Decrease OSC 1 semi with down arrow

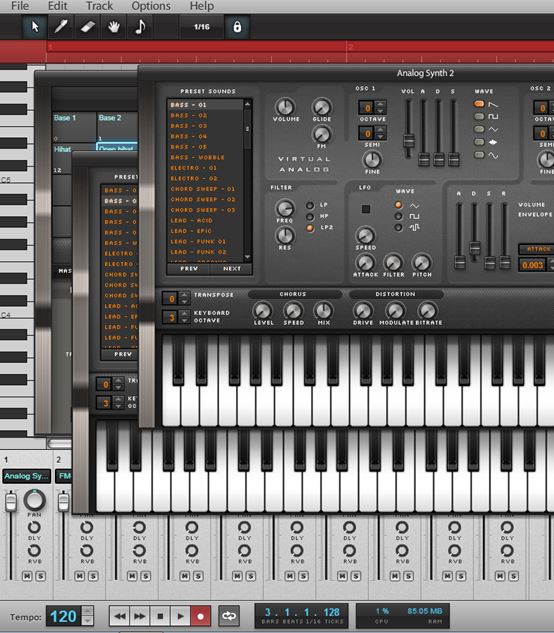coord(380,136)
